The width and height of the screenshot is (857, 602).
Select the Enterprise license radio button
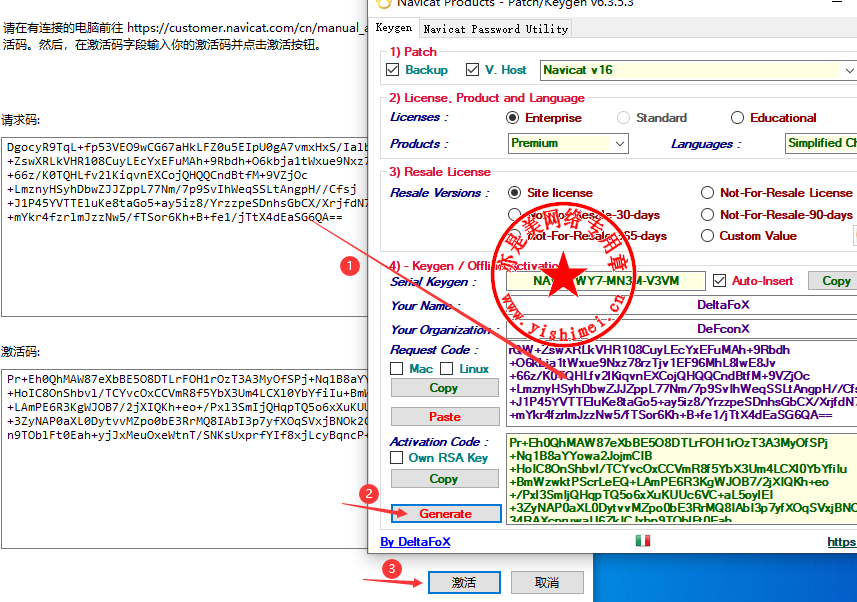coord(512,118)
